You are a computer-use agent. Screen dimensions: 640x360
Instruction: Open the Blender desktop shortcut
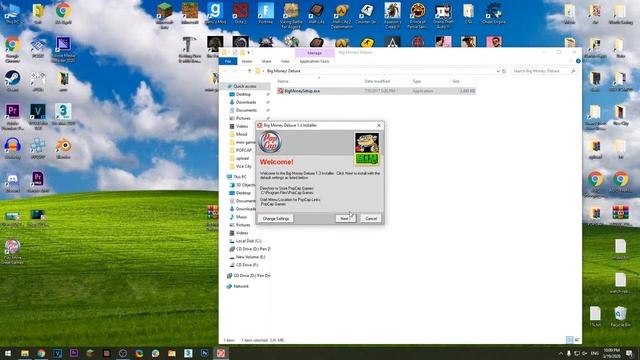[63, 148]
